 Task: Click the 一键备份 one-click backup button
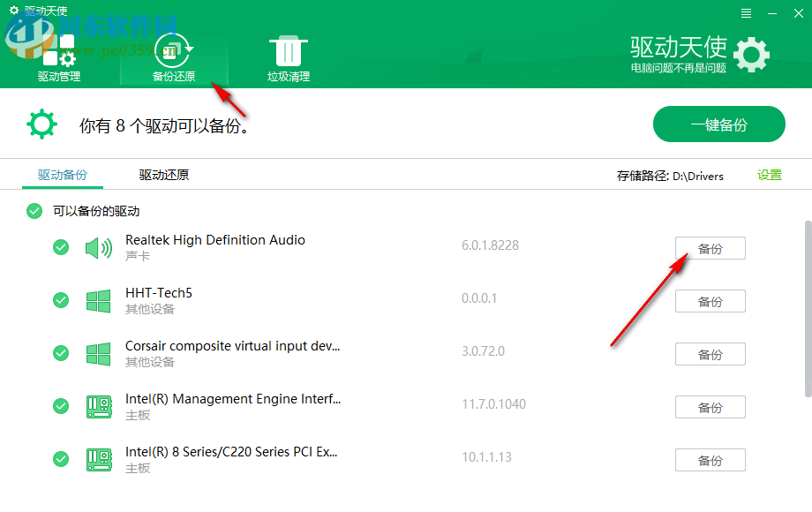point(718,124)
